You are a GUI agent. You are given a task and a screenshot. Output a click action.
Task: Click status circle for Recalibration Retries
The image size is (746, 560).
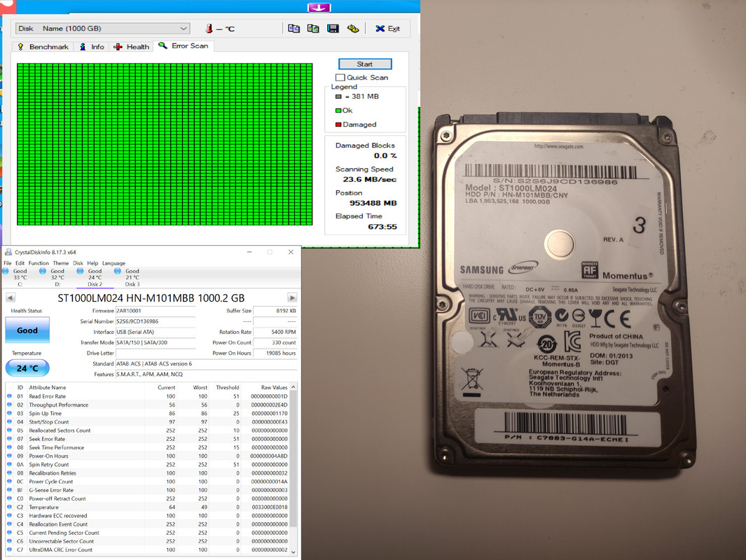pos(10,473)
